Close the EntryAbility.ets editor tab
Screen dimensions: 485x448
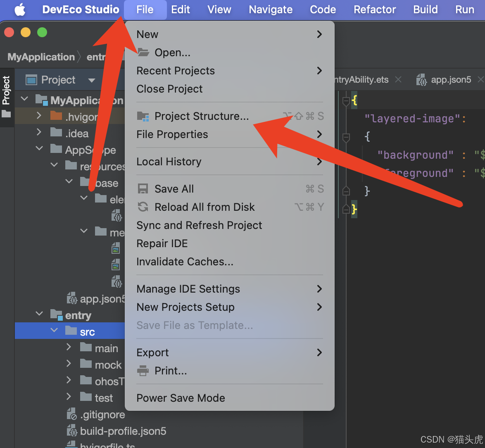coord(398,79)
